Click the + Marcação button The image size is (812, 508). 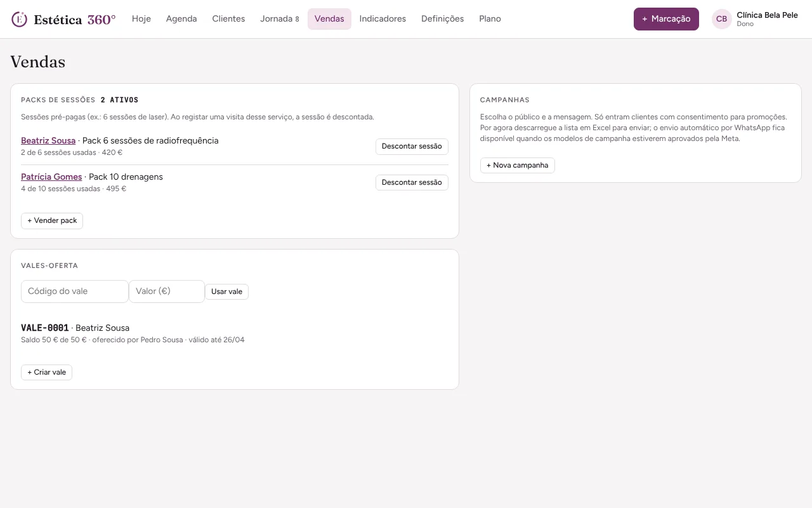(666, 19)
